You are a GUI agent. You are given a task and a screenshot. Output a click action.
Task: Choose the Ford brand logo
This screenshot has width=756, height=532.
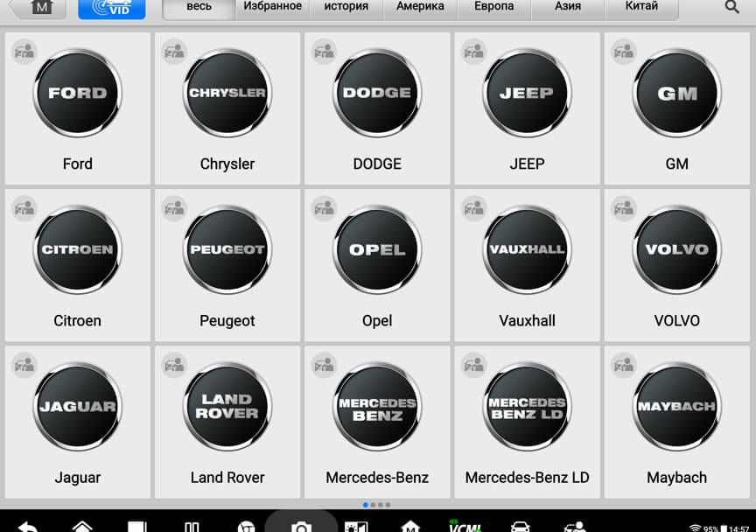78,93
